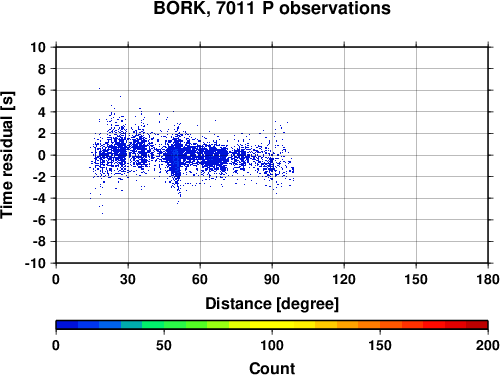Select the 'Distance [degree]' axis label
This screenshot has height=375, width=500.
pyautogui.click(x=272, y=304)
